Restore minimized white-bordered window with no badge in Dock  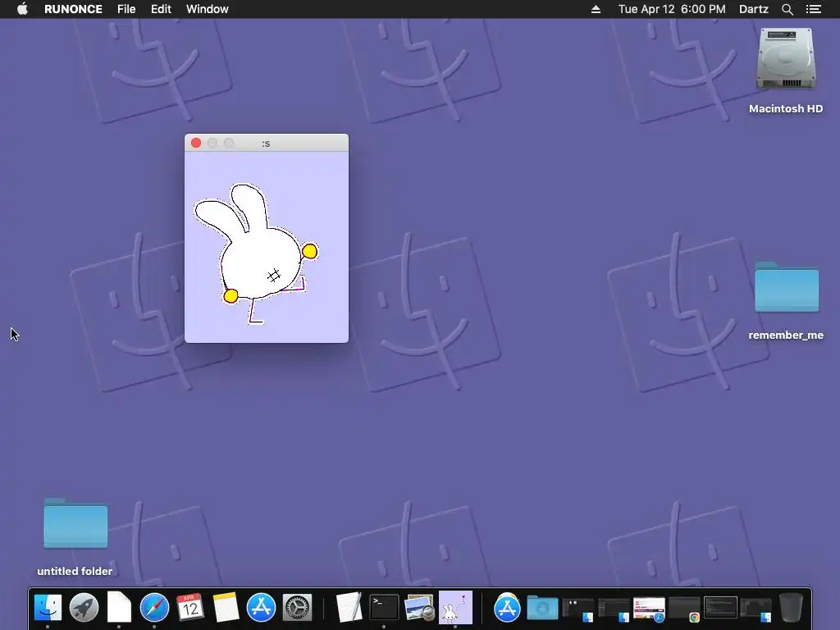(720, 608)
